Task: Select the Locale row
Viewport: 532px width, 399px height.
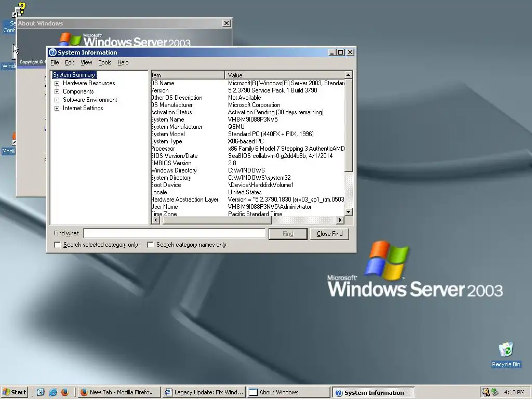Action: click(x=248, y=192)
